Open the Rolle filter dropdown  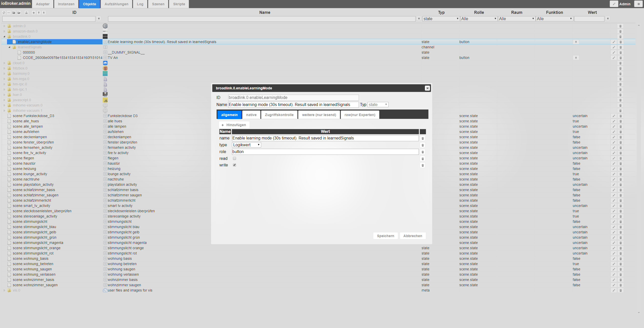(x=478, y=19)
